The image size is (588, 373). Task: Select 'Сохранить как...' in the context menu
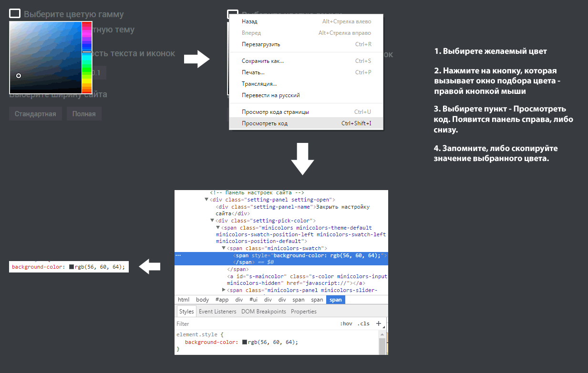tap(263, 61)
